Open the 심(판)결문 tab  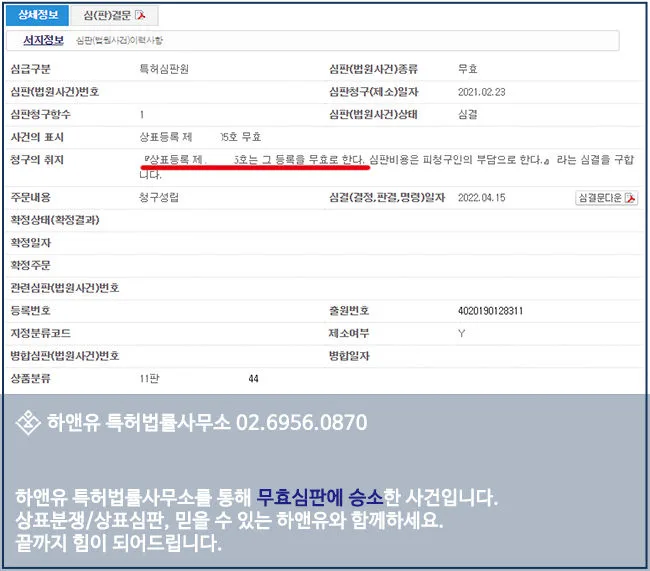(x=114, y=16)
